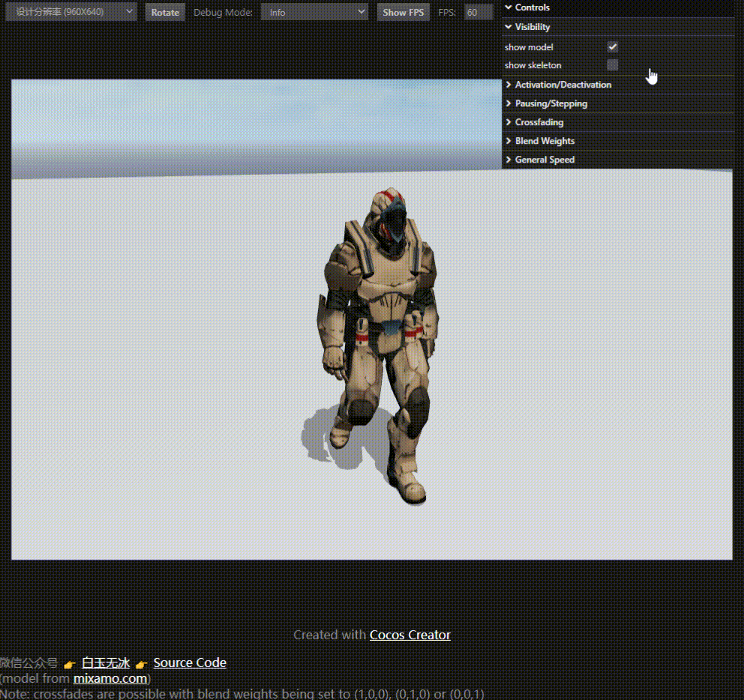This screenshot has height=700, width=744.
Task: Expand the Blend Weights section
Action: coord(544,141)
